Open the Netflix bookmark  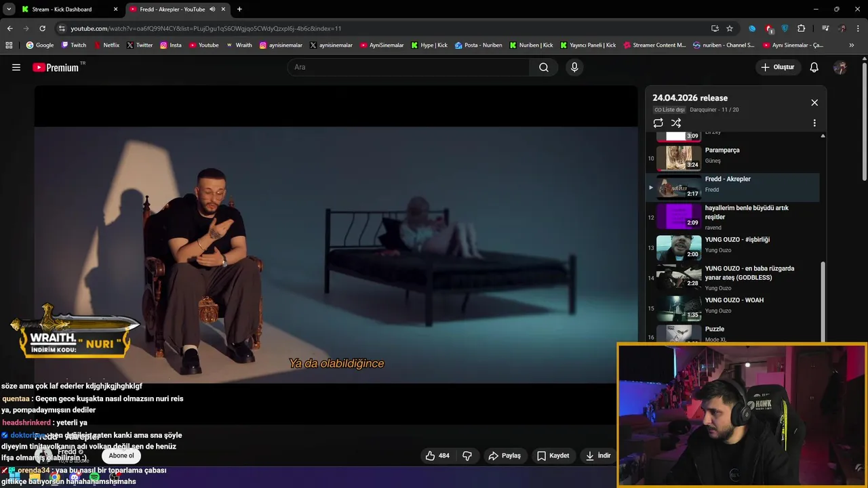pyautogui.click(x=106, y=45)
